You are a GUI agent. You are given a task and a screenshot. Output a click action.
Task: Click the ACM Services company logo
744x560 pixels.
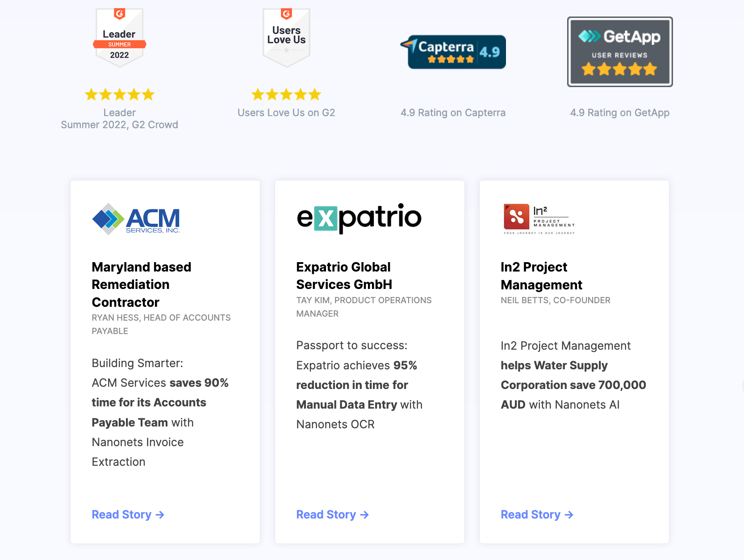point(135,219)
